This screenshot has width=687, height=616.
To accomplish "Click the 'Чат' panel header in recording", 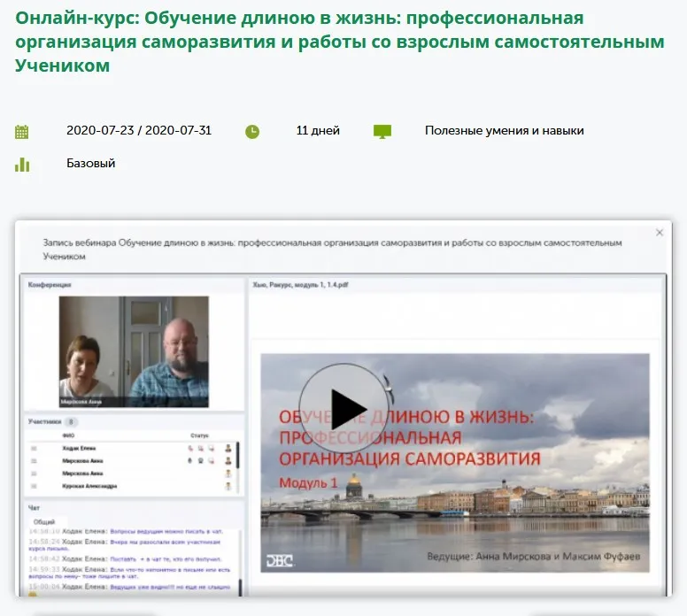I will coord(34,508).
